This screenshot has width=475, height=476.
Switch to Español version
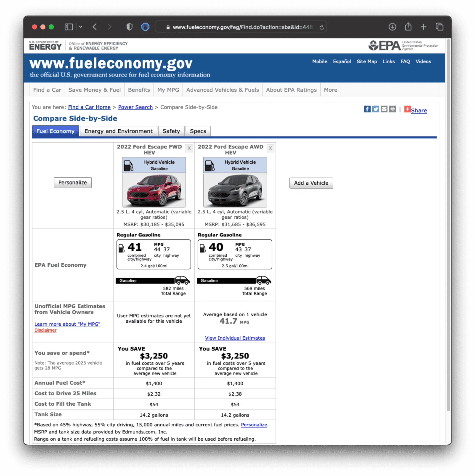coord(342,62)
